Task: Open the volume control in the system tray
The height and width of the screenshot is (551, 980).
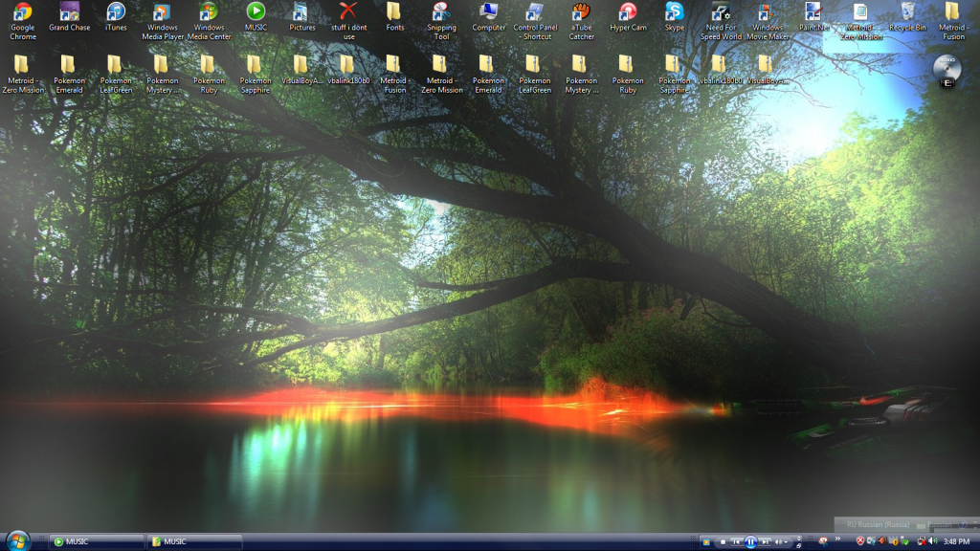Action: pos(930,541)
